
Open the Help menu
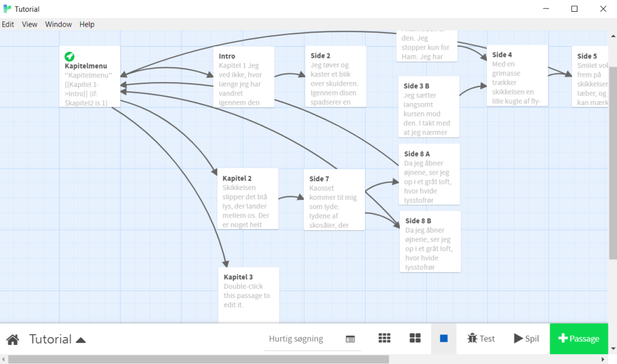[87, 24]
